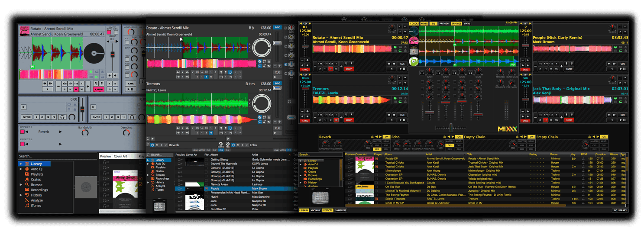The image size is (644, 232).
Task: Click the horizontal crossfader slider under the mixer
Action: [x=451, y=127]
